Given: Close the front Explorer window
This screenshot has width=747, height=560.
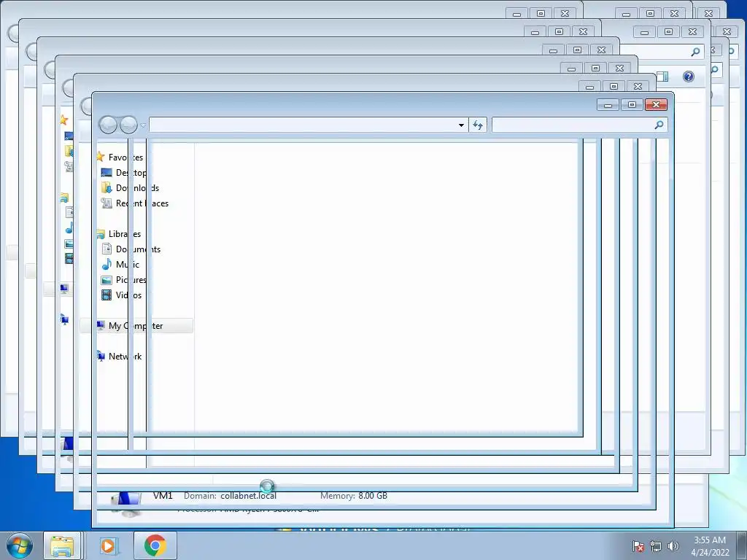Looking at the screenshot, I should coord(656,105).
